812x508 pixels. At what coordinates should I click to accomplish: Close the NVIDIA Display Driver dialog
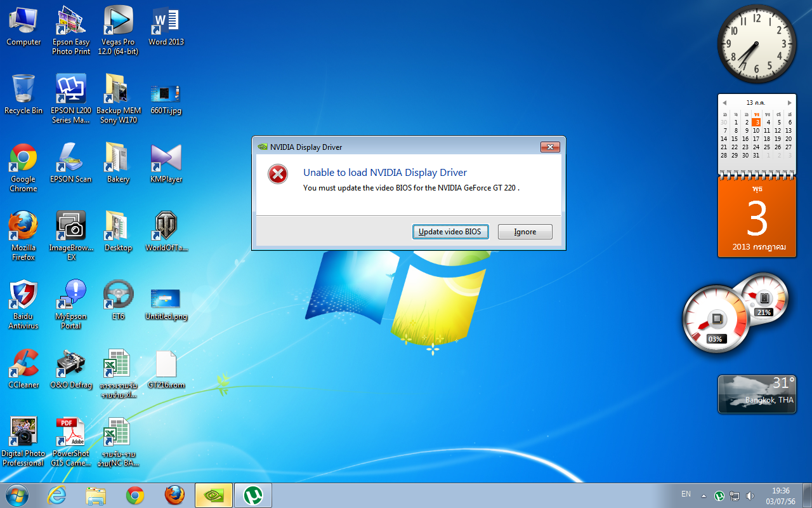point(549,147)
